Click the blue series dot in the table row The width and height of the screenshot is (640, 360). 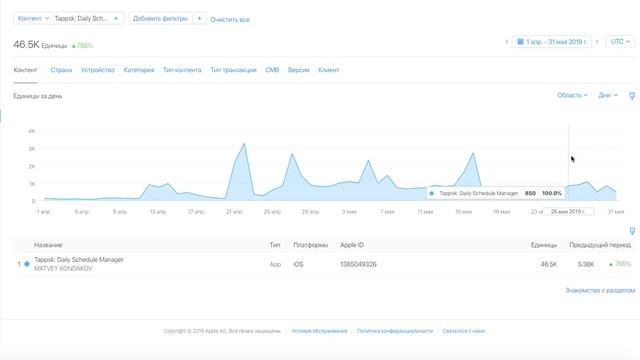tap(27, 264)
